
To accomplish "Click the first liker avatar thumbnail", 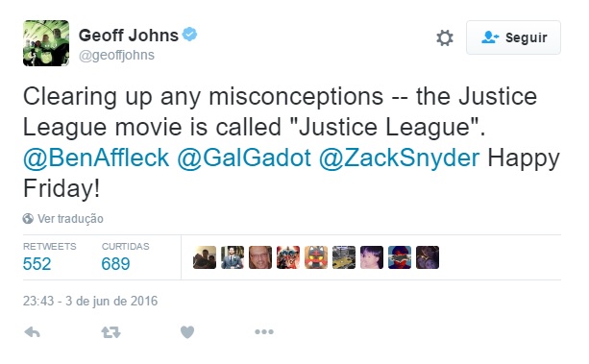I will tap(205, 257).
